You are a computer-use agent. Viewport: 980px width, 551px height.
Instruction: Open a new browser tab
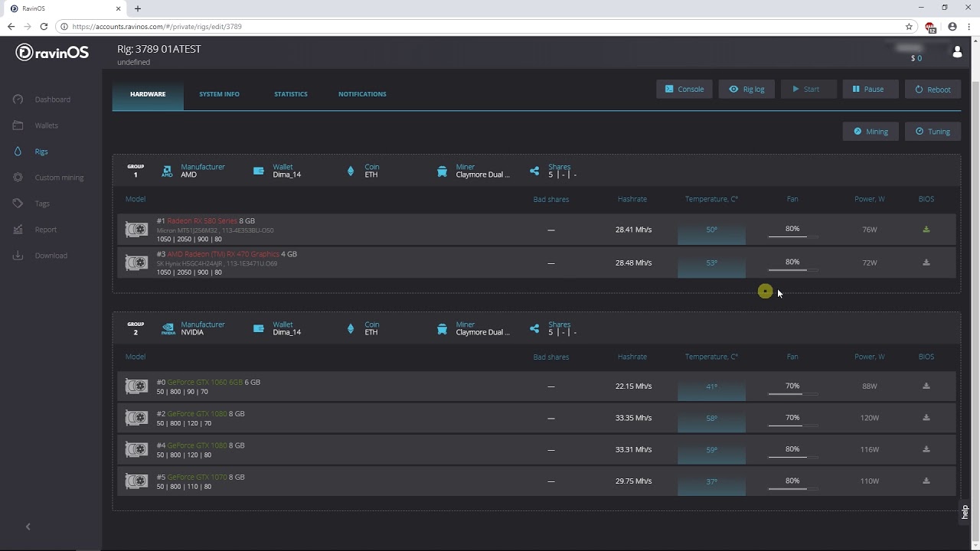(x=138, y=8)
